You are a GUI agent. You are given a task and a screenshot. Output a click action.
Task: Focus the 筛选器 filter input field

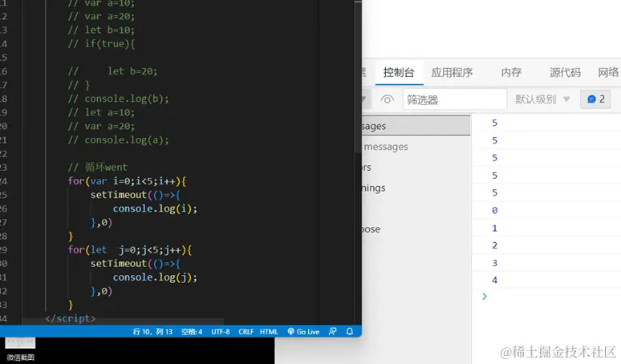[455, 99]
